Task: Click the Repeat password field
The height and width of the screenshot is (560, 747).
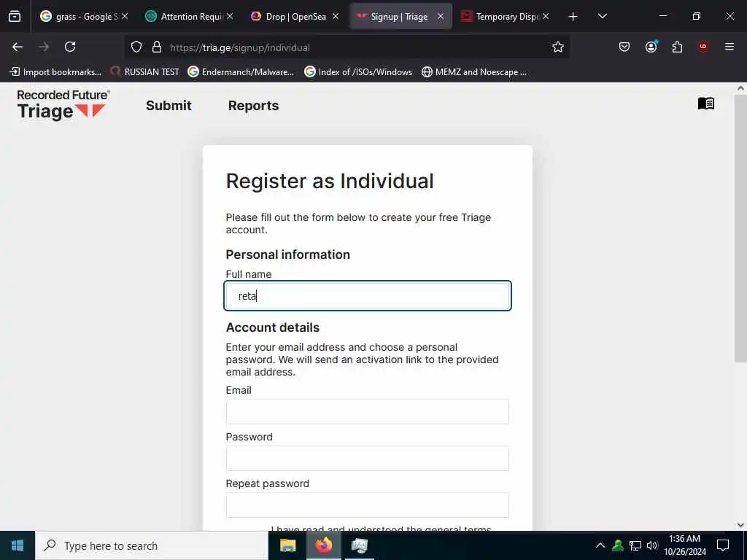Action: [368, 505]
